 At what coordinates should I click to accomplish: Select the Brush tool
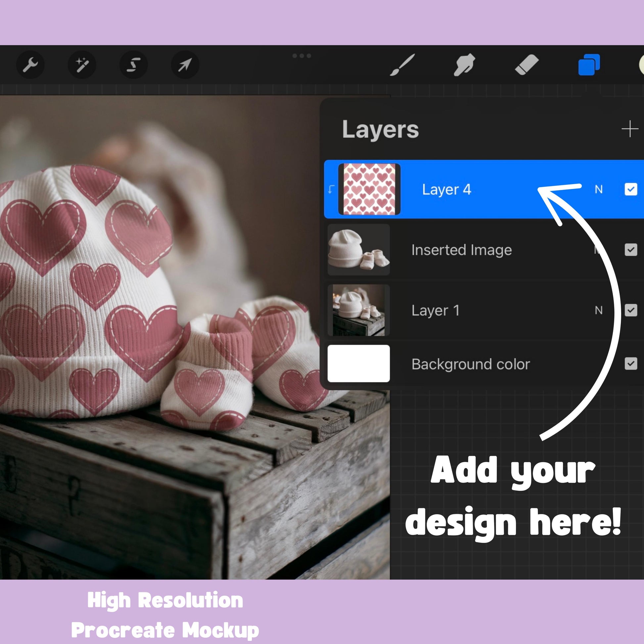pyautogui.click(x=403, y=65)
